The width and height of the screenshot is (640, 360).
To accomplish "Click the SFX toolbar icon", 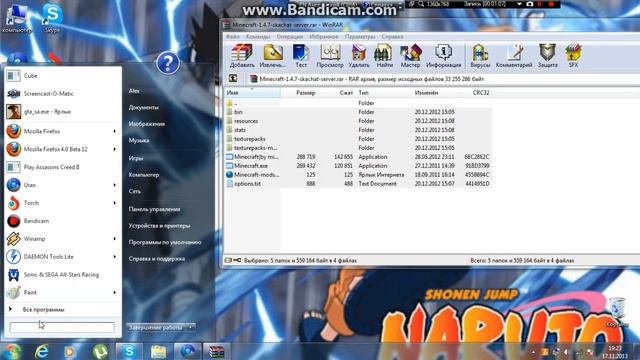I will pyautogui.click(x=573, y=56).
